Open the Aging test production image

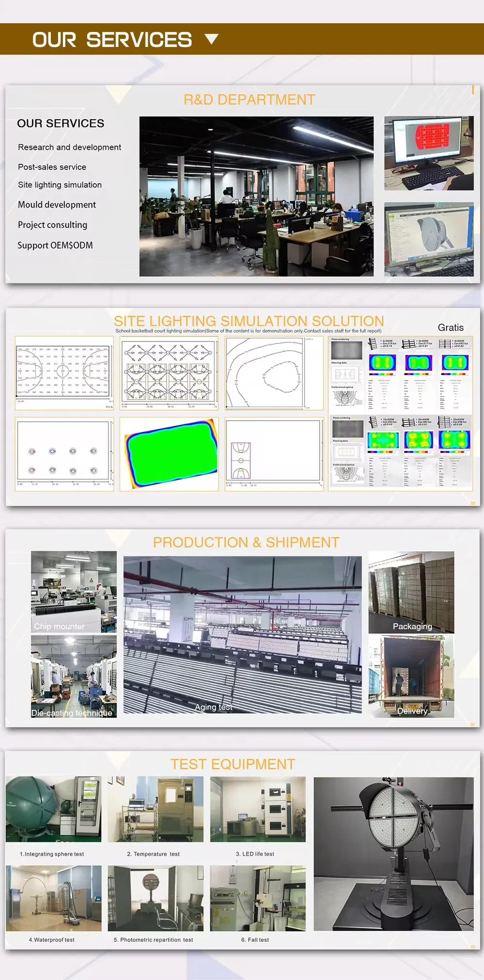242,634
